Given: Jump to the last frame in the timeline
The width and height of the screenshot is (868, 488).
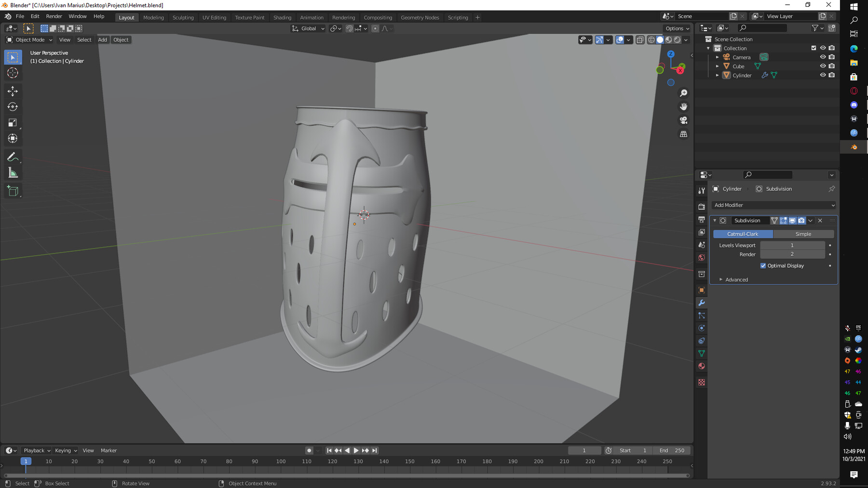Looking at the screenshot, I should [375, 450].
